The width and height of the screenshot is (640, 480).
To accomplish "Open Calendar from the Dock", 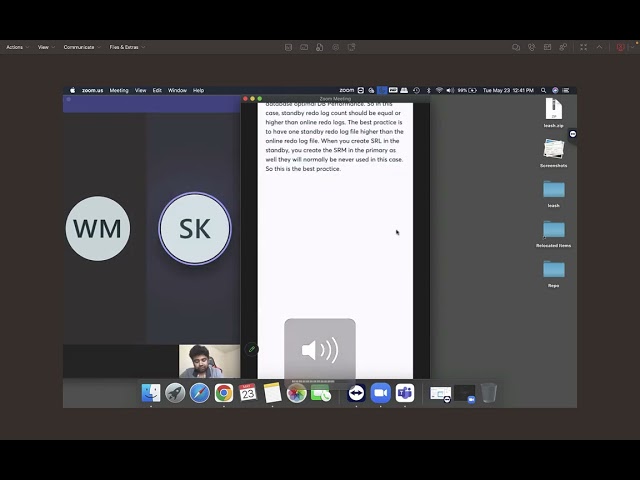I will tap(248, 393).
